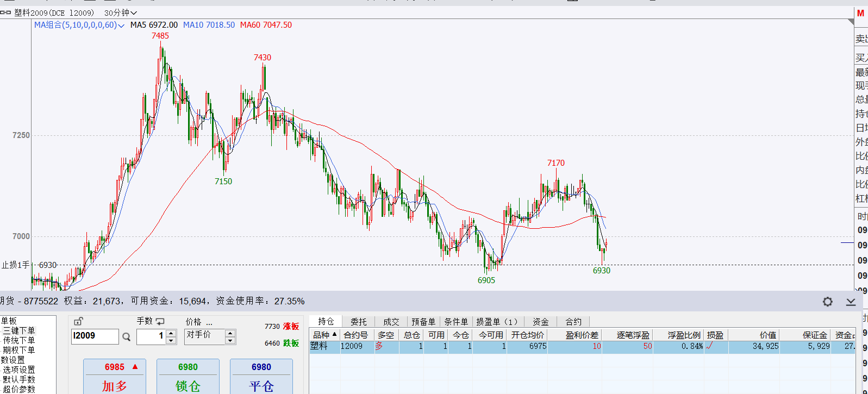
Task: Expand the MA组合 indicator dropdown
Action: (121, 25)
